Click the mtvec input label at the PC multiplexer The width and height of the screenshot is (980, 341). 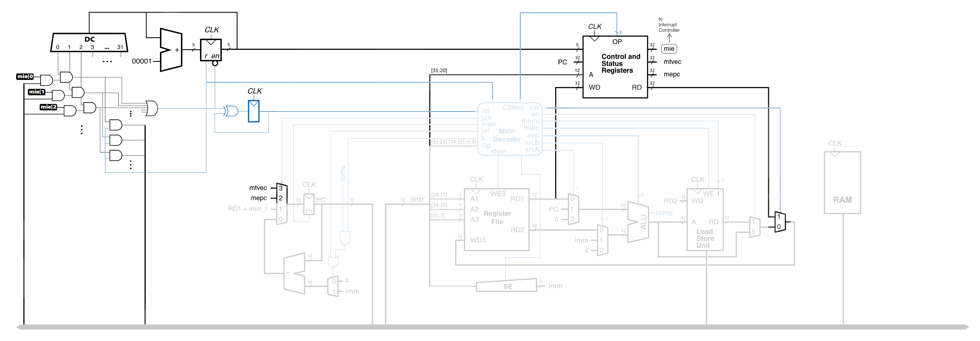tap(258, 188)
